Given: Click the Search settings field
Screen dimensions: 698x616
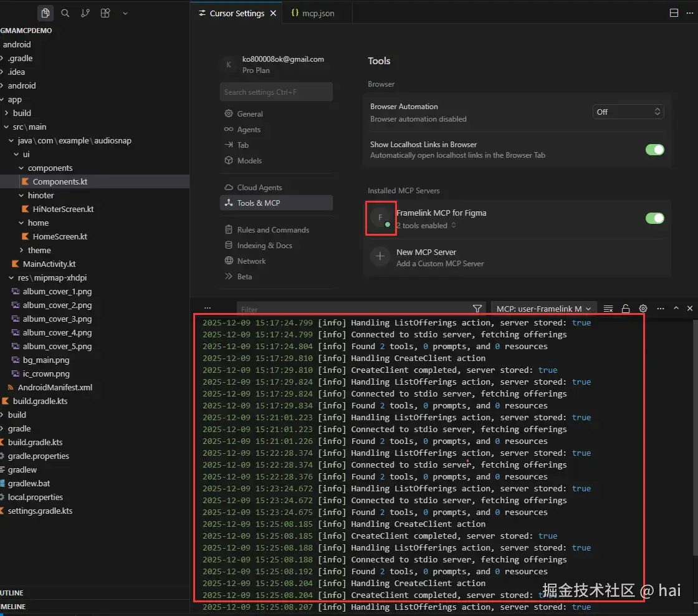Looking at the screenshot, I should point(276,92).
